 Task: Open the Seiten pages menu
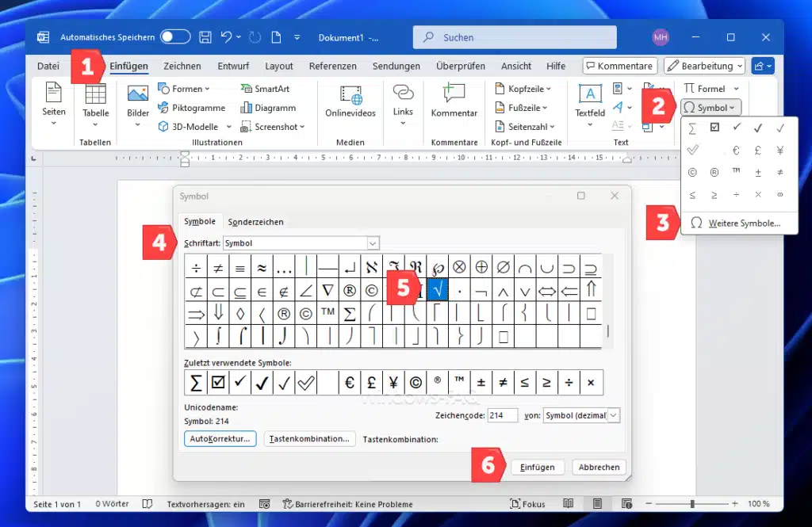coord(54,105)
